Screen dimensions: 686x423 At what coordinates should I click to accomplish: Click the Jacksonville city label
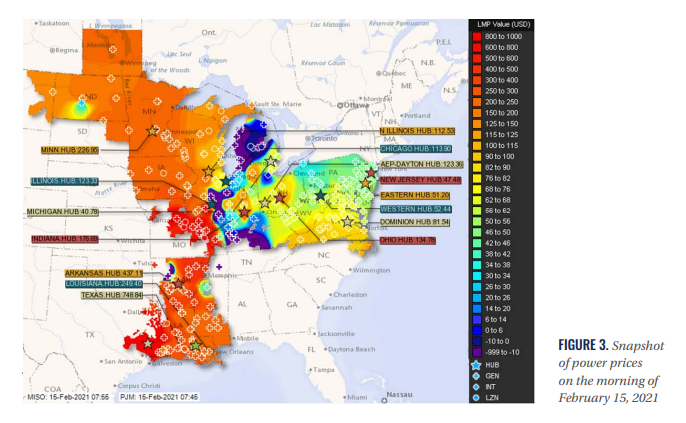[336, 334]
